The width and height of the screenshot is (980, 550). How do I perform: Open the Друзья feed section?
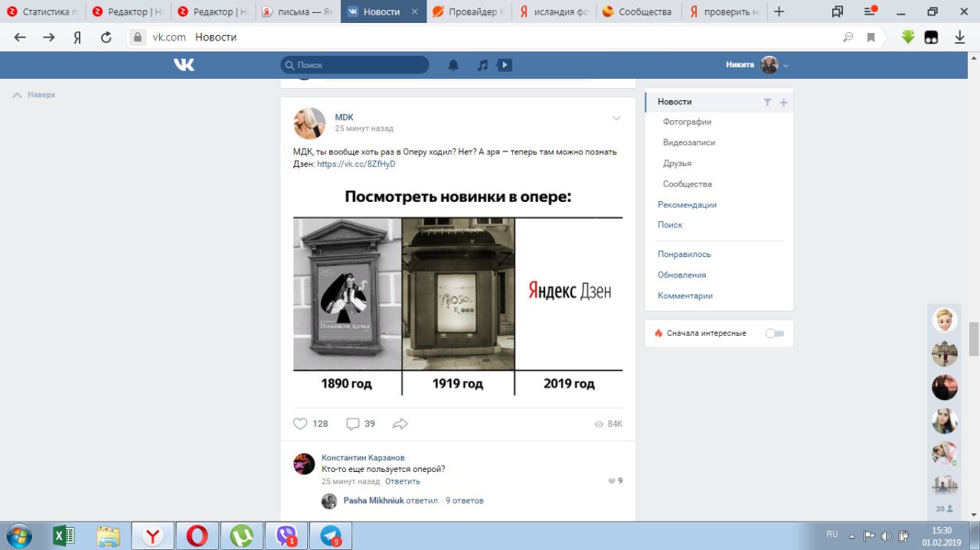click(x=677, y=164)
